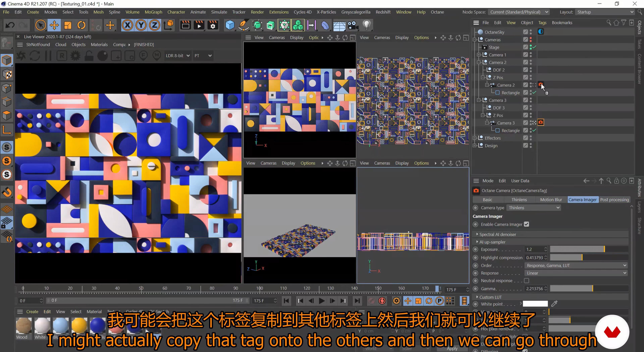644x352 pixels.
Task: Open the Camera type Thinlens dropdown
Action: (x=533, y=208)
